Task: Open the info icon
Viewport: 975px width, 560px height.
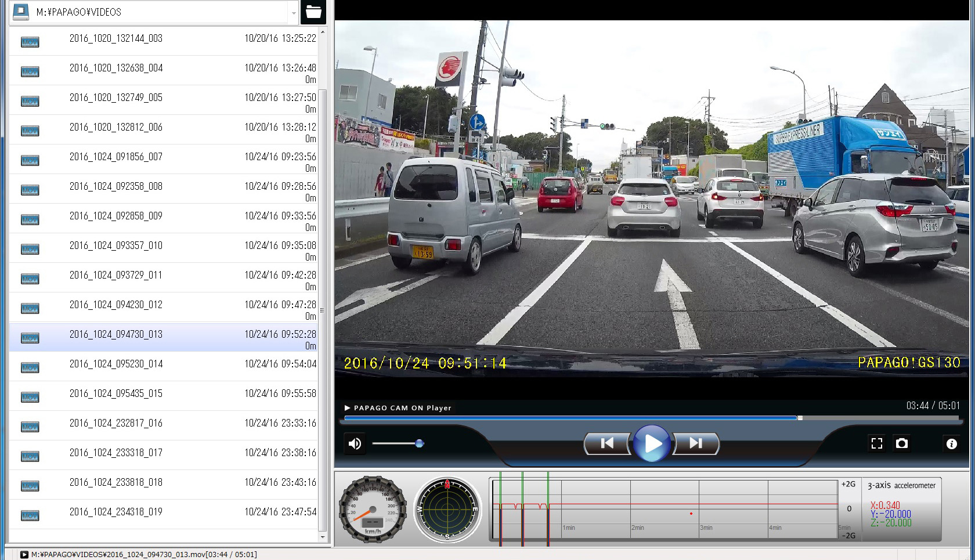Action: point(951,444)
